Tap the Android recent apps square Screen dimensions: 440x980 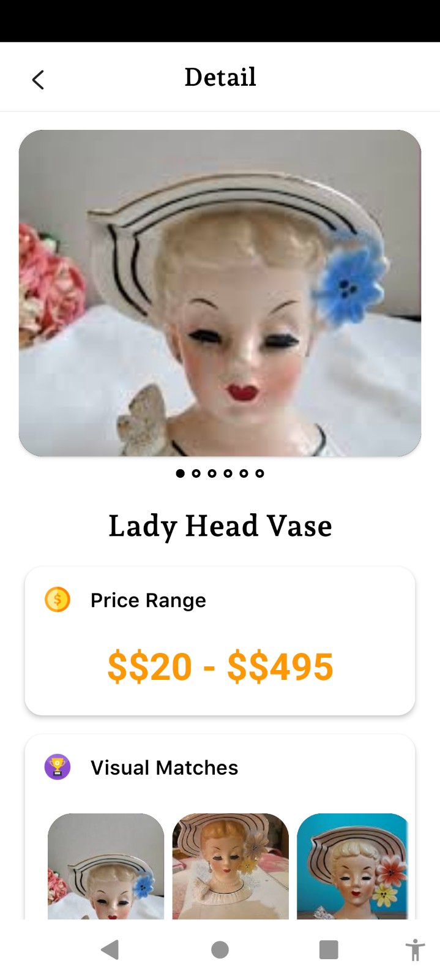pyautogui.click(x=329, y=950)
